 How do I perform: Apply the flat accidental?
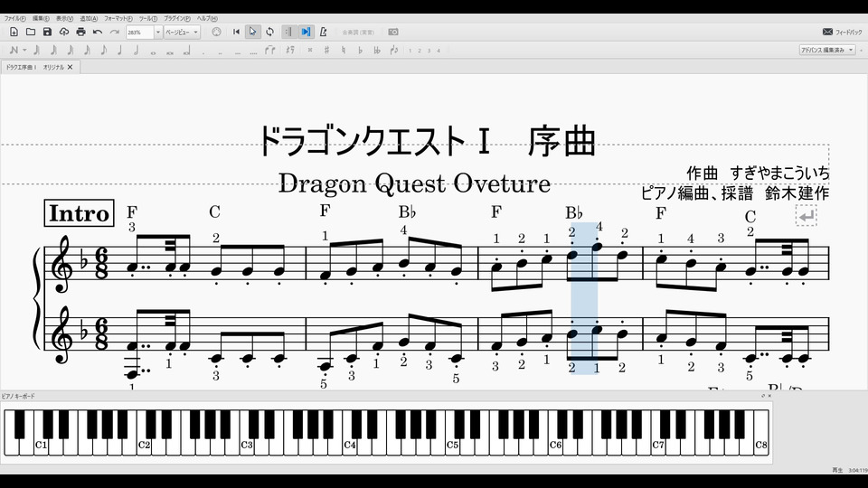(361, 51)
